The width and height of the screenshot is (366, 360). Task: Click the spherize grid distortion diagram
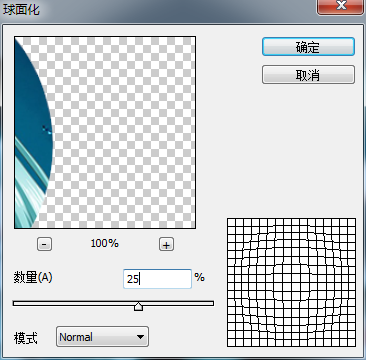[x=291, y=282]
